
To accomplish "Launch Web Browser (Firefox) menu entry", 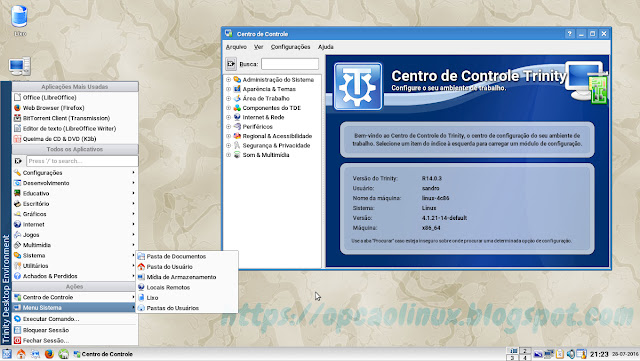I will point(75,108).
